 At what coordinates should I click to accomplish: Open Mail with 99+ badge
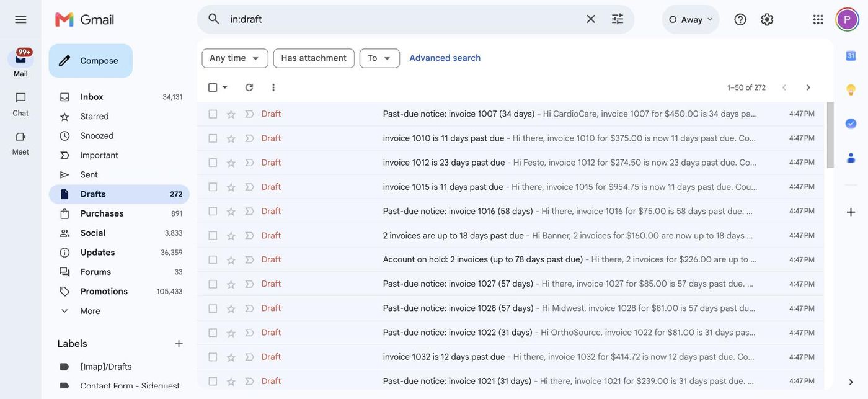(x=20, y=63)
